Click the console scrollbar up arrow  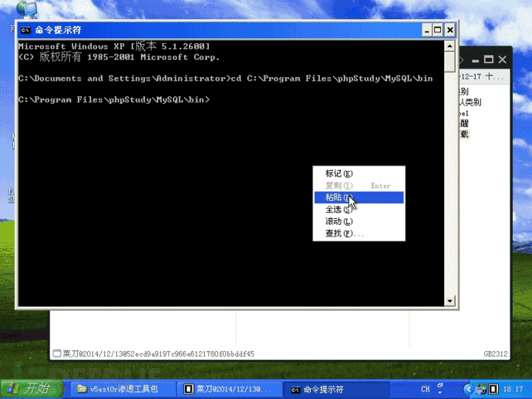tap(450, 45)
